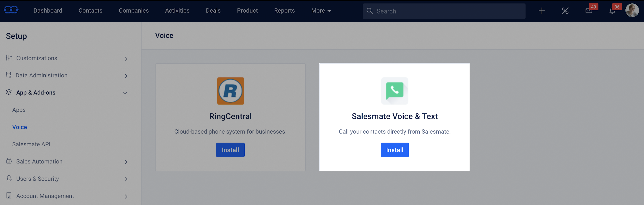This screenshot has width=644, height=205.
Task: Expand the Account Management chevron
Action: (x=126, y=196)
